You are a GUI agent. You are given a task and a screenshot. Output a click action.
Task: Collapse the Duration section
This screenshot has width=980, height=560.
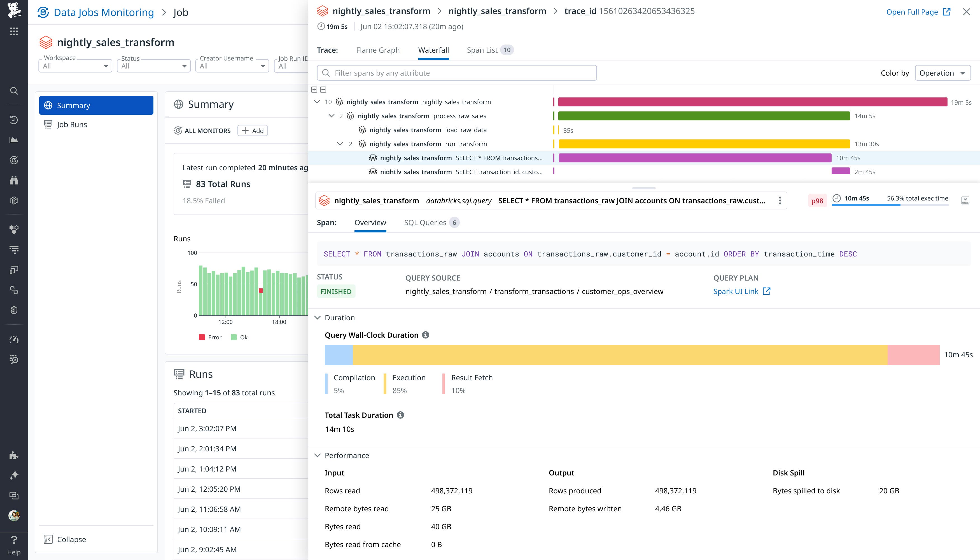click(x=318, y=317)
